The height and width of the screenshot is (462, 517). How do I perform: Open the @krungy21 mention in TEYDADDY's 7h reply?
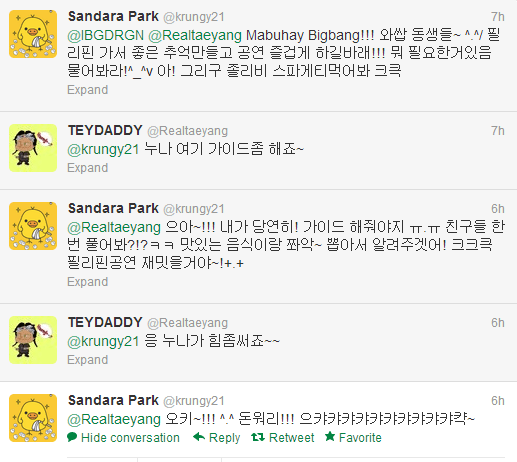coord(103,150)
